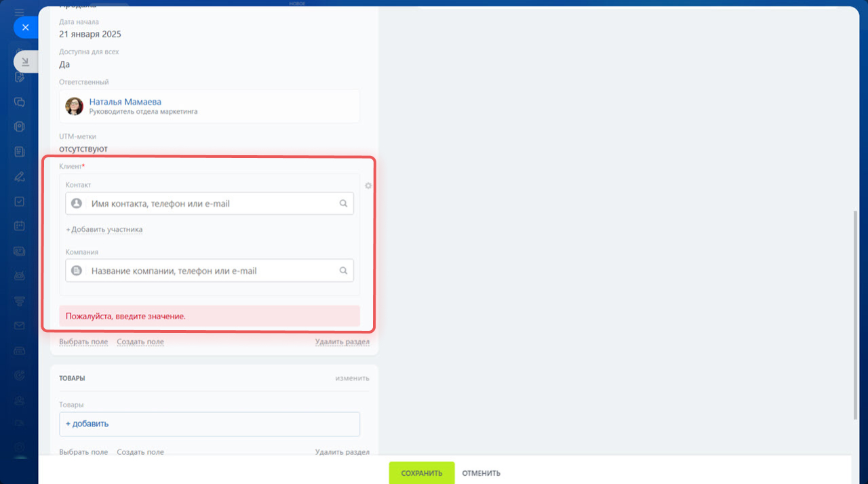Screen dimensions: 868x484
Task: Click изменить in Товары section header
Action: coord(353,378)
